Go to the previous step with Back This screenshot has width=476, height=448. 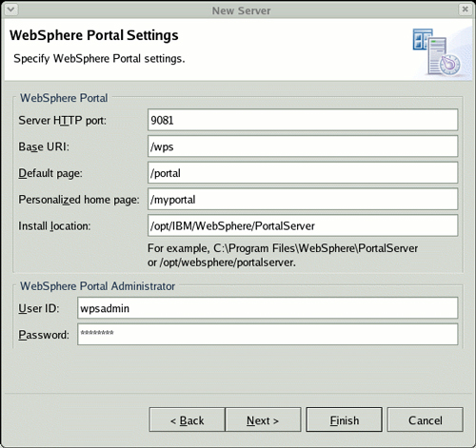[x=187, y=419]
